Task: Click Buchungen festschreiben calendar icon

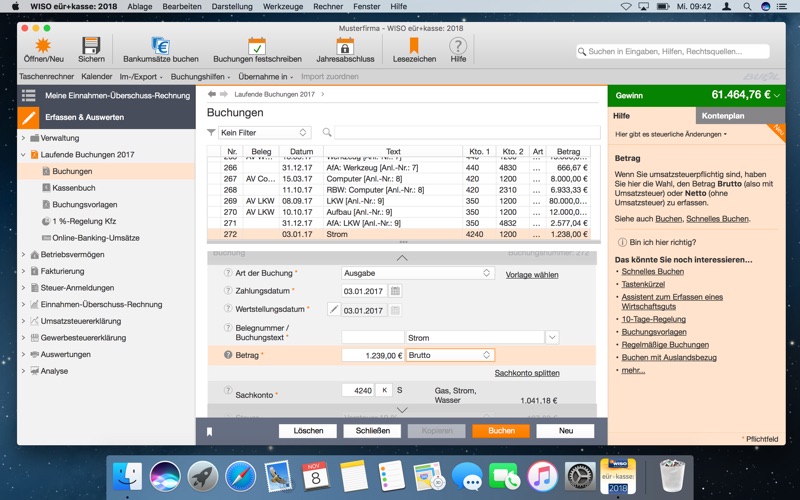Action: [x=257, y=45]
